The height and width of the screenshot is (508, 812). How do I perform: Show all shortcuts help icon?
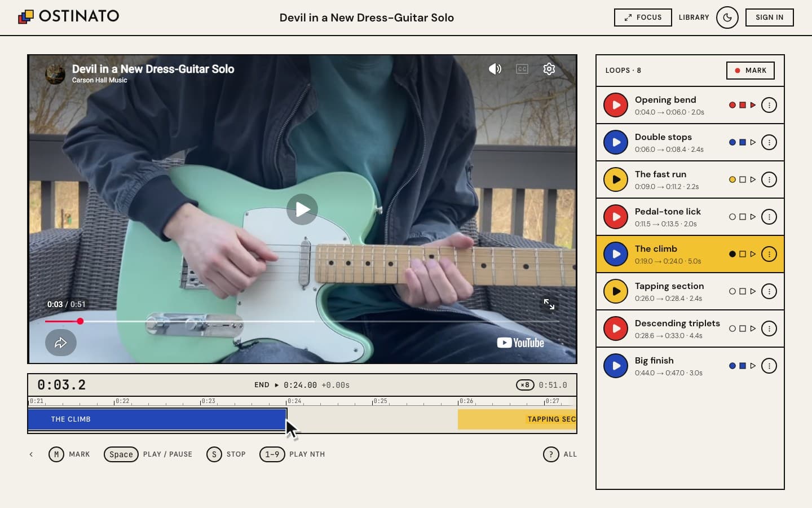tap(551, 454)
